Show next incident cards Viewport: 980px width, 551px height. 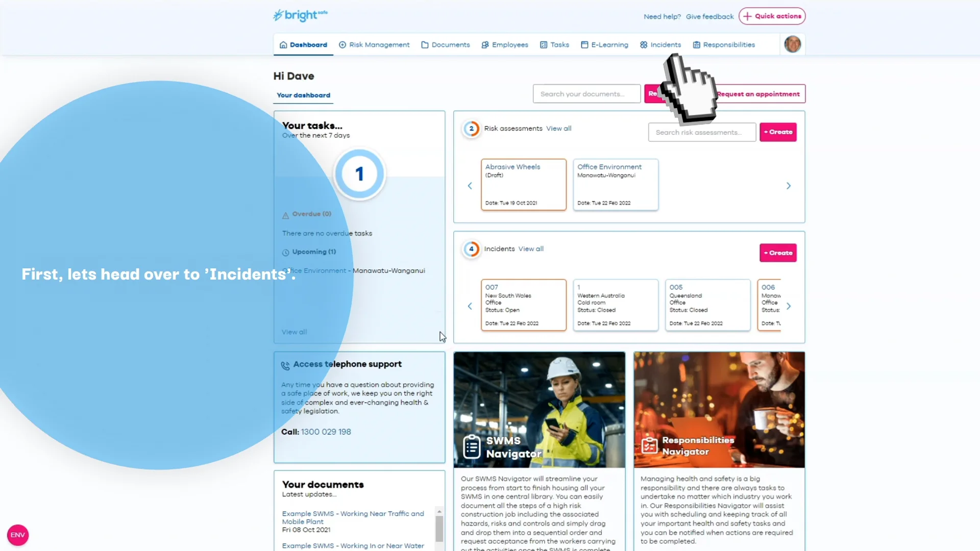point(789,306)
